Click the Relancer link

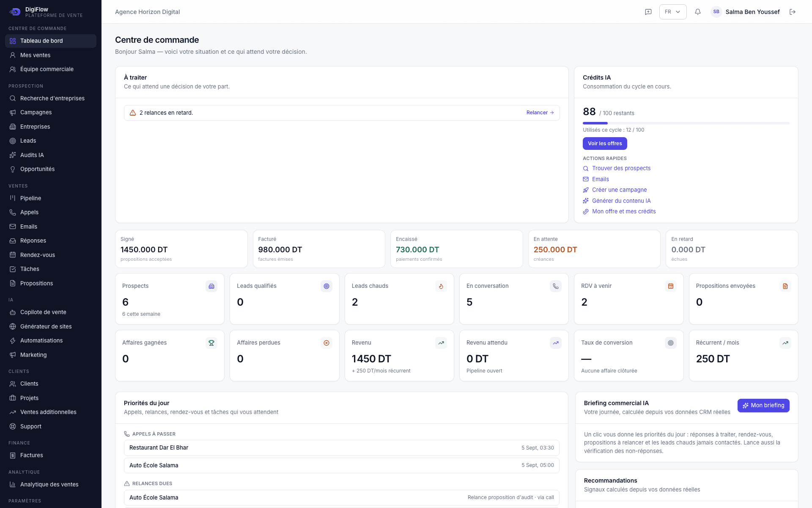point(540,113)
